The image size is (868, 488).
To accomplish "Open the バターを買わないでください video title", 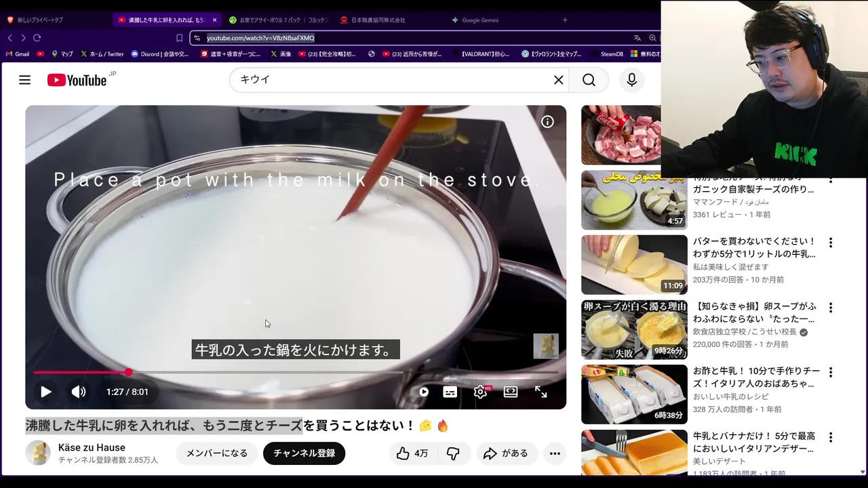I will (x=754, y=247).
